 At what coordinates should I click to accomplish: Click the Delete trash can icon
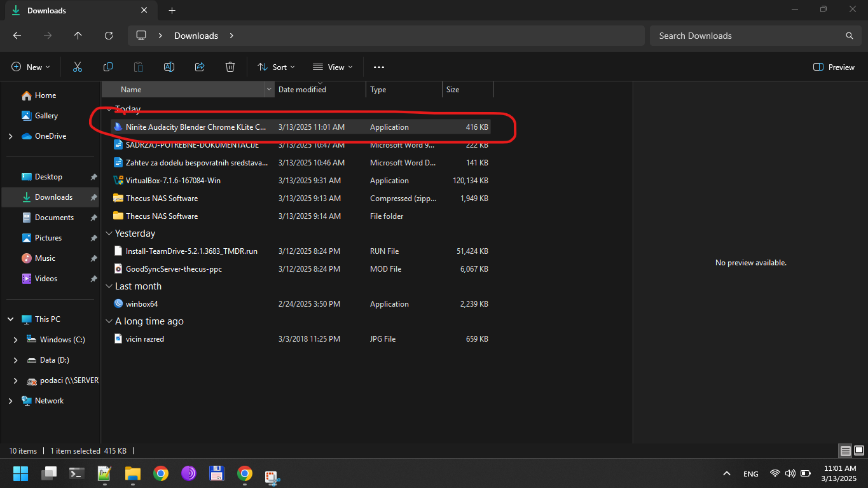coord(230,67)
